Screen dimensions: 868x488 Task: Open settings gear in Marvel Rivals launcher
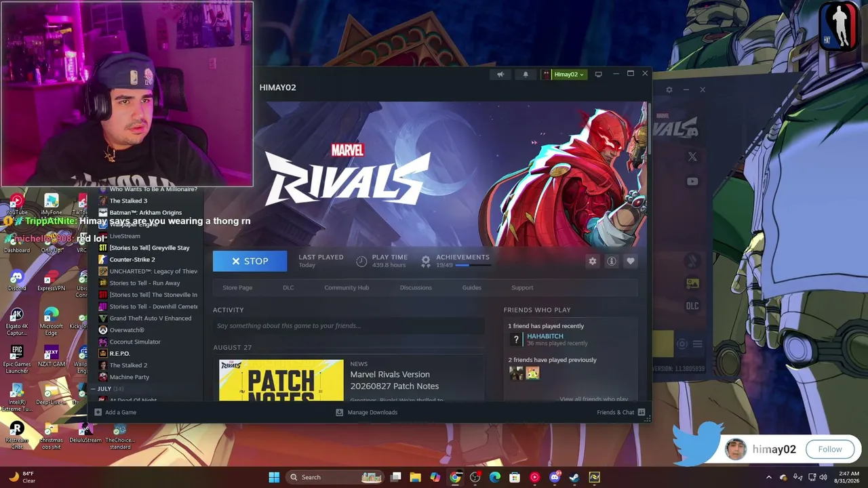click(x=669, y=89)
